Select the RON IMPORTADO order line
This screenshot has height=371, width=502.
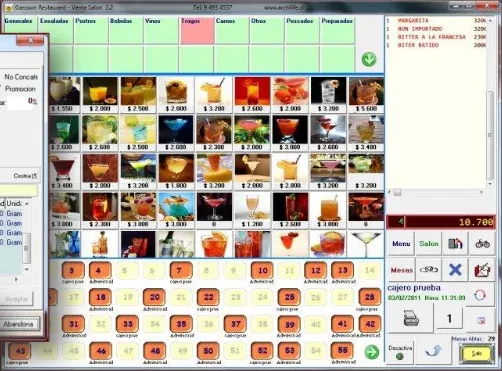[x=437, y=29]
